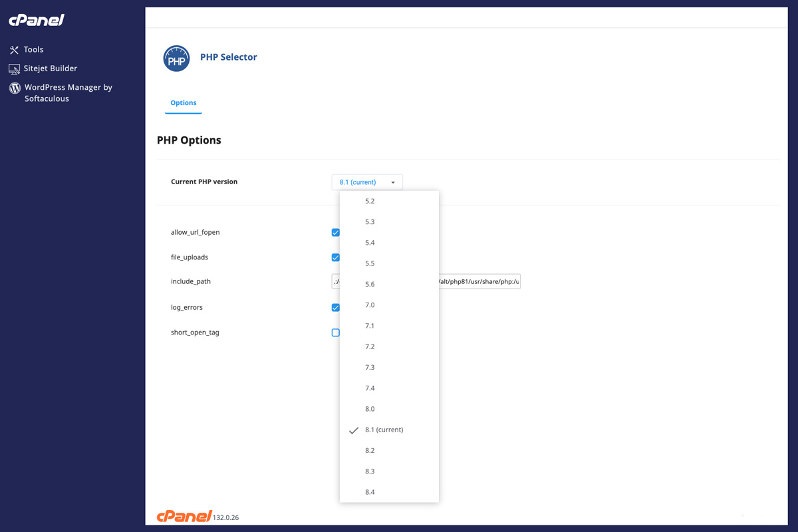Select PHP version 7.1

click(x=389, y=326)
